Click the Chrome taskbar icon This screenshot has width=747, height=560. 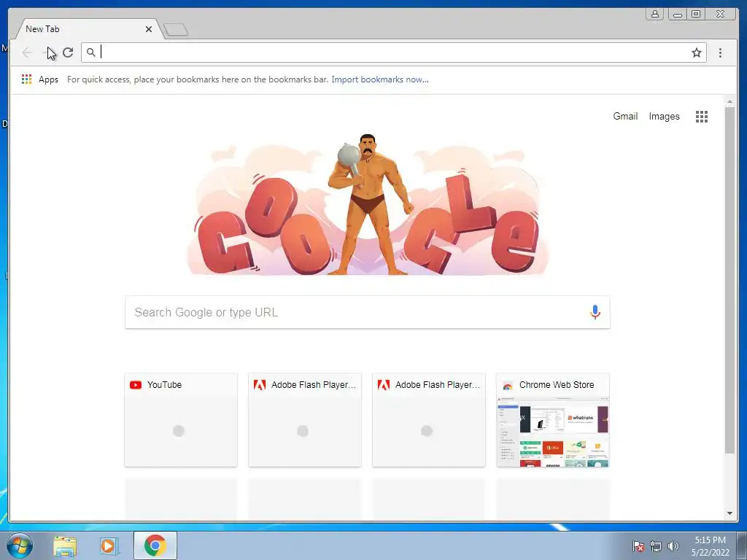tap(155, 545)
